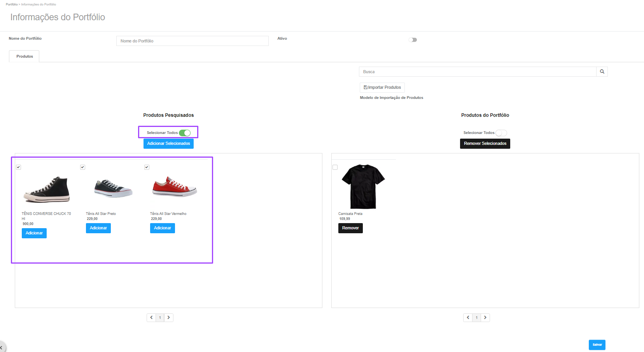
Task: Remove Camisata Preta with Remover button
Action: tap(350, 228)
